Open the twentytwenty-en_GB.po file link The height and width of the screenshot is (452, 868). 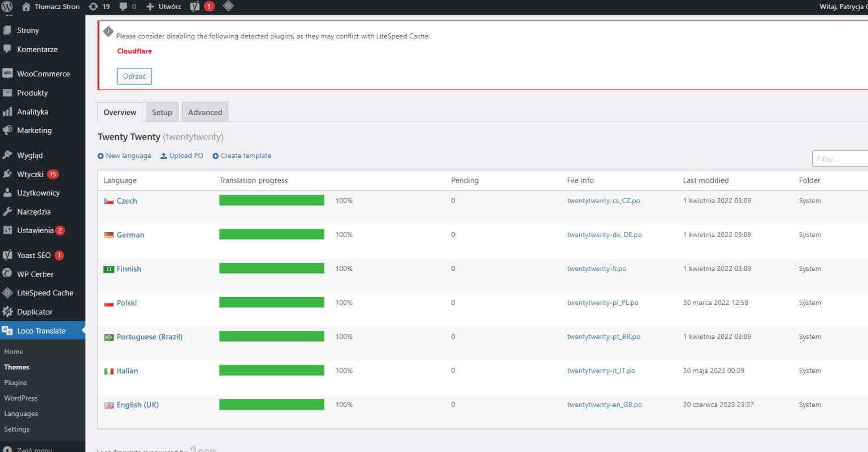(605, 404)
